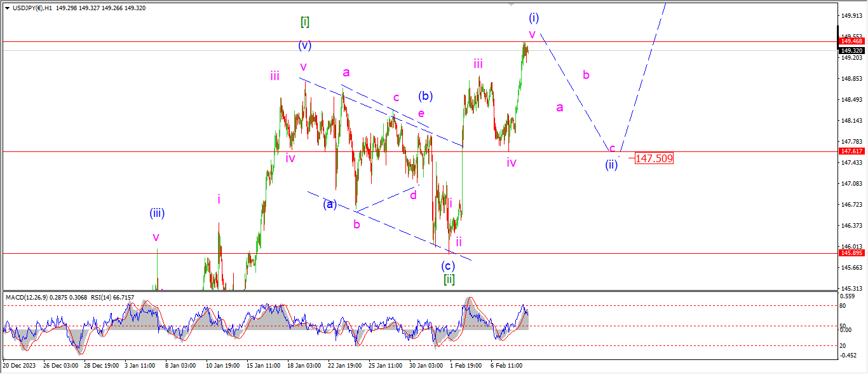Click the grey chart shift triangle marker
The image size is (868, 374).
(x=511, y=4)
